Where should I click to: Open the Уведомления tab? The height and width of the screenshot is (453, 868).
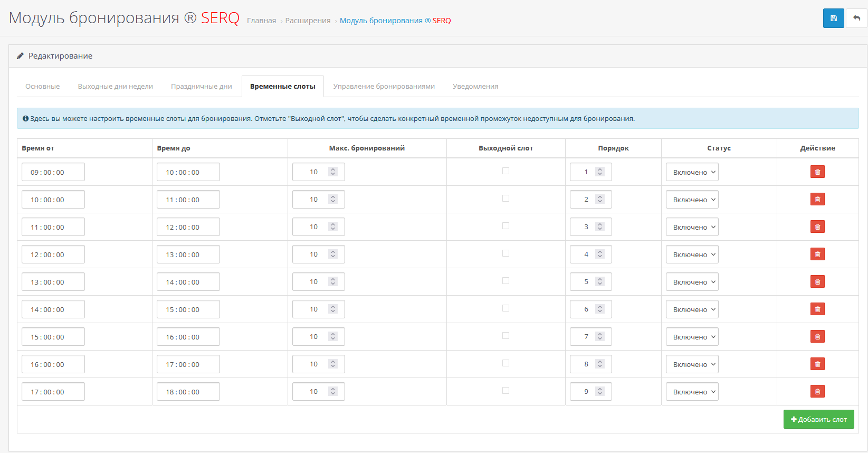475,87
